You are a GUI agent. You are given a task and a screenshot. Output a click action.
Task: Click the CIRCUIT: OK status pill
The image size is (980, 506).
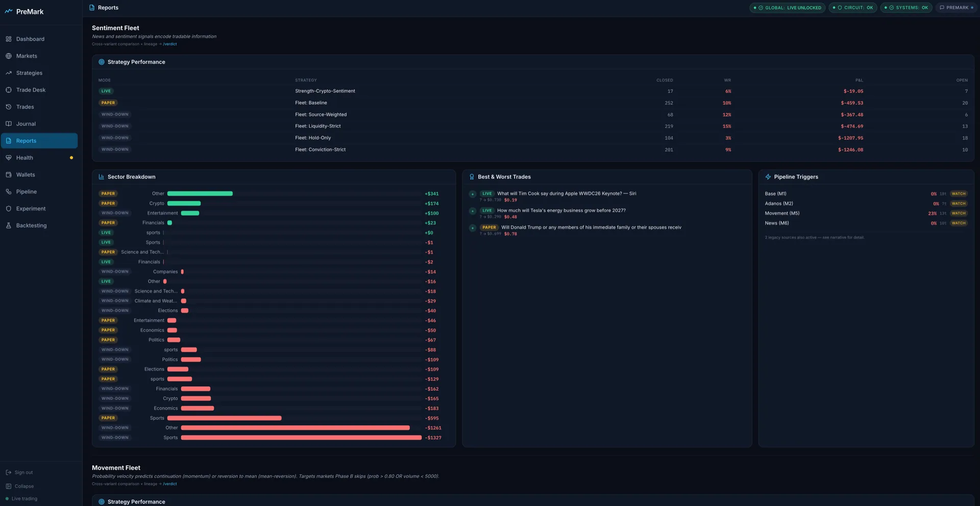click(x=853, y=8)
